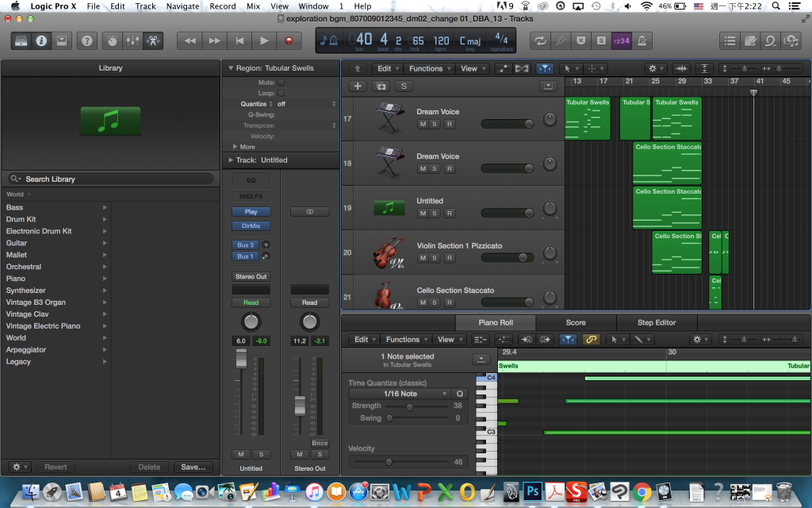Open the Tracks area Edit menu
Screen dimensions: 812x508
pyautogui.click(x=387, y=68)
